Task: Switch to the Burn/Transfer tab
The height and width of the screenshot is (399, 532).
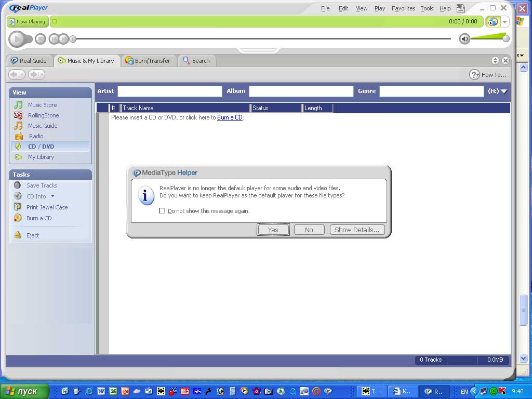Action: point(148,61)
